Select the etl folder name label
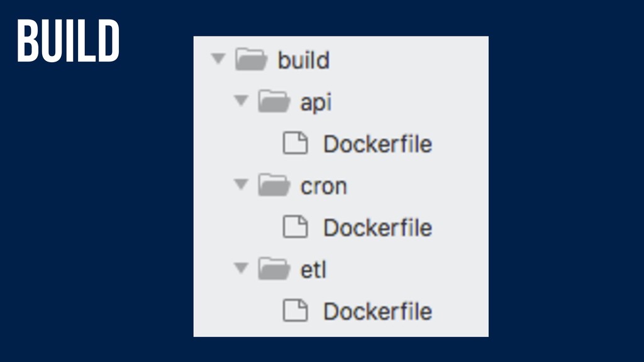 (x=313, y=270)
